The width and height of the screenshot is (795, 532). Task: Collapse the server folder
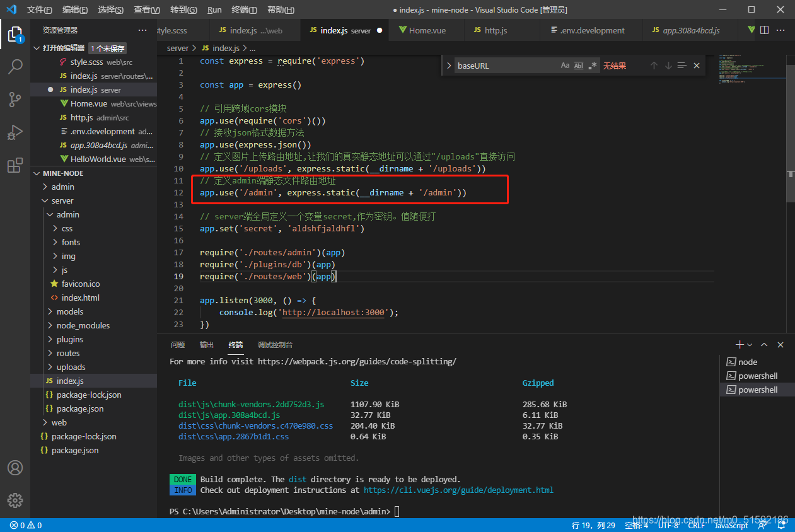[x=62, y=200]
